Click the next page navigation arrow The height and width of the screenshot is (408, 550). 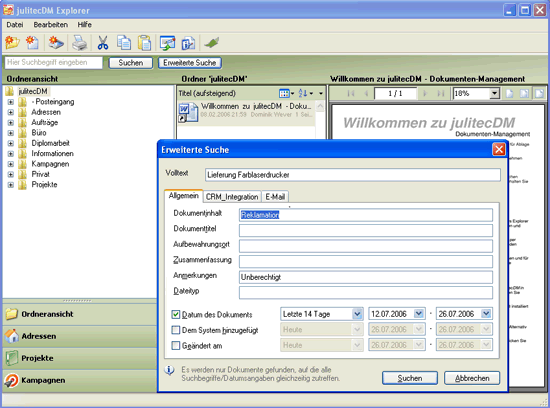tap(425, 93)
